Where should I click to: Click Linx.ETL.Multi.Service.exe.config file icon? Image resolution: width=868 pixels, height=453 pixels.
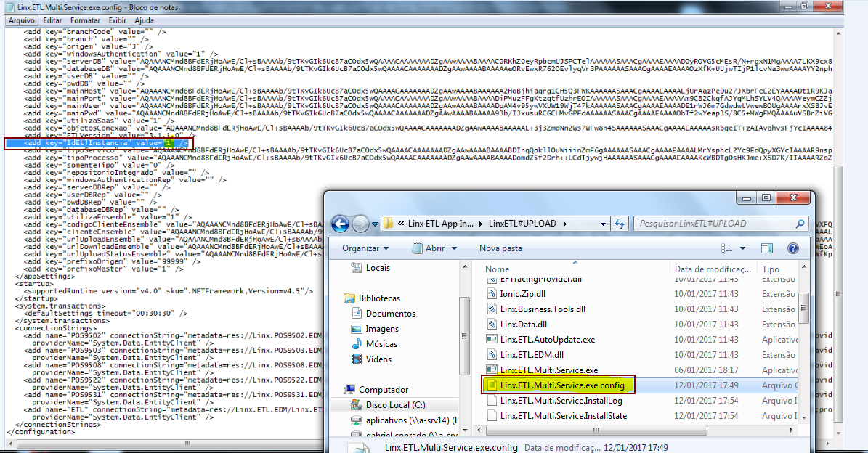pos(491,385)
